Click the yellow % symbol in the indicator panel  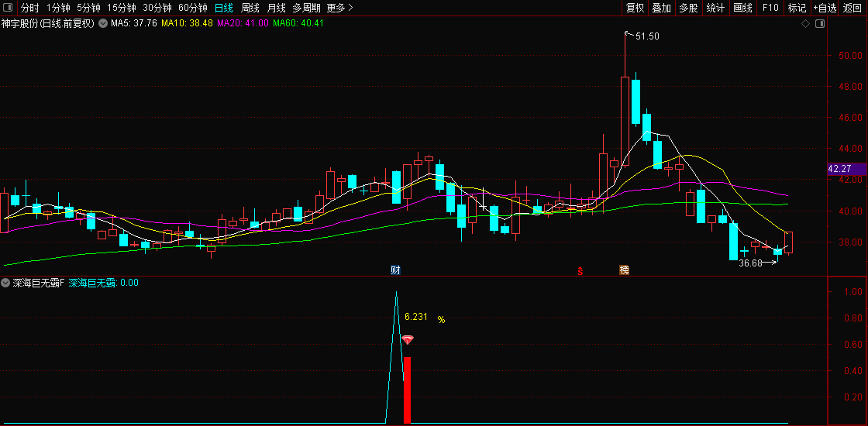[441, 319]
